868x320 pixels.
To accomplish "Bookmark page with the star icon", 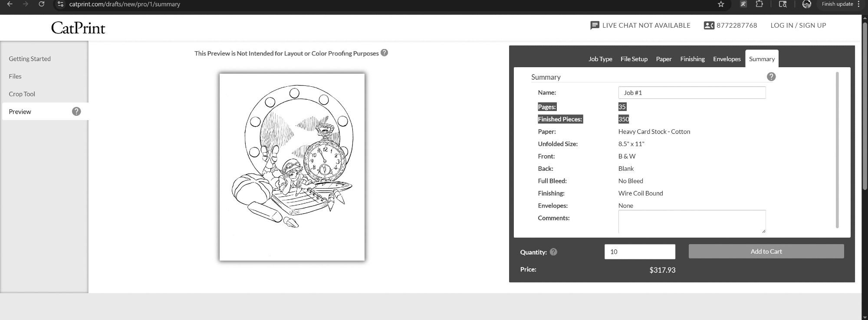I will [721, 4].
